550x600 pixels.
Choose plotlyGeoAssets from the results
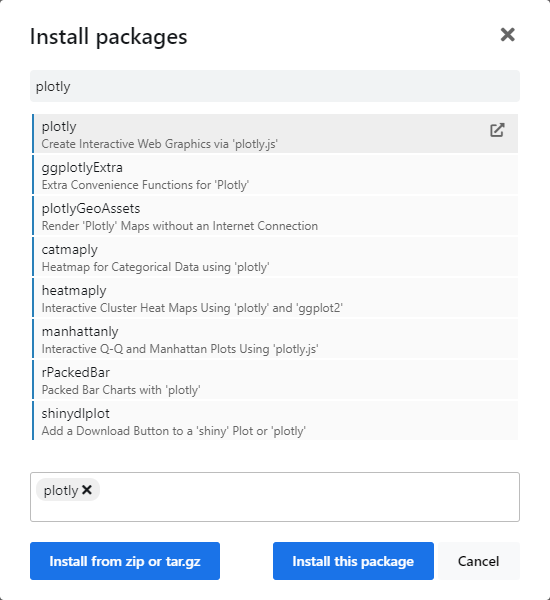[275, 215]
